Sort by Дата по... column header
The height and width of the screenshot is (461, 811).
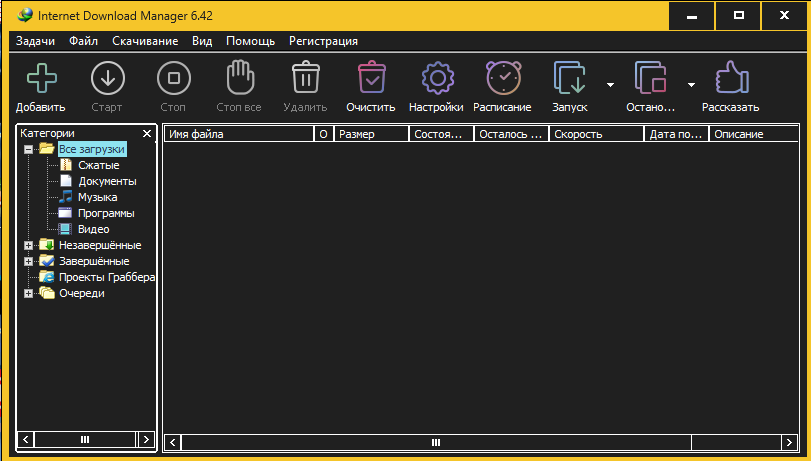click(677, 134)
